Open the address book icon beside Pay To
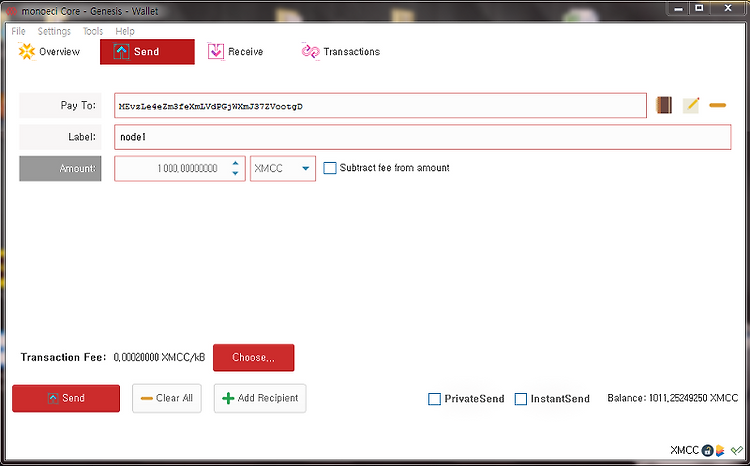750x466 pixels. (x=664, y=105)
